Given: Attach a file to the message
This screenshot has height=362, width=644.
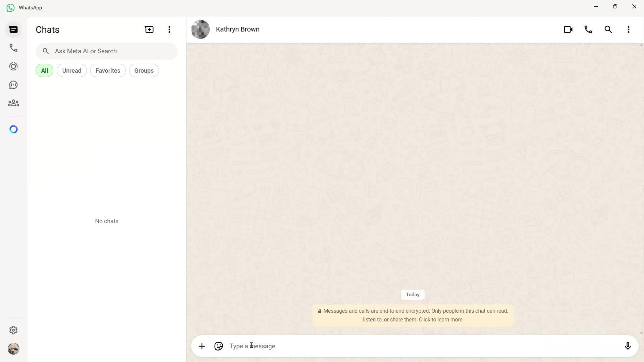Looking at the screenshot, I should point(202,346).
